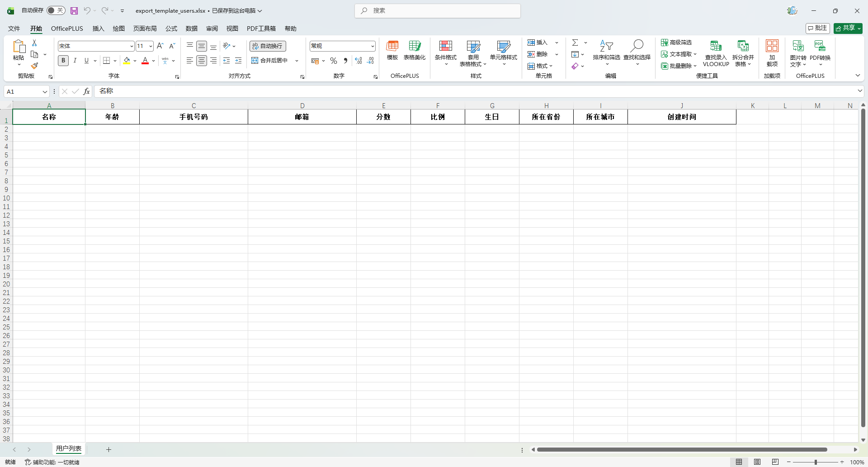Open the 插入 (Insert) ribbon tab
868x467 pixels.
98,29
